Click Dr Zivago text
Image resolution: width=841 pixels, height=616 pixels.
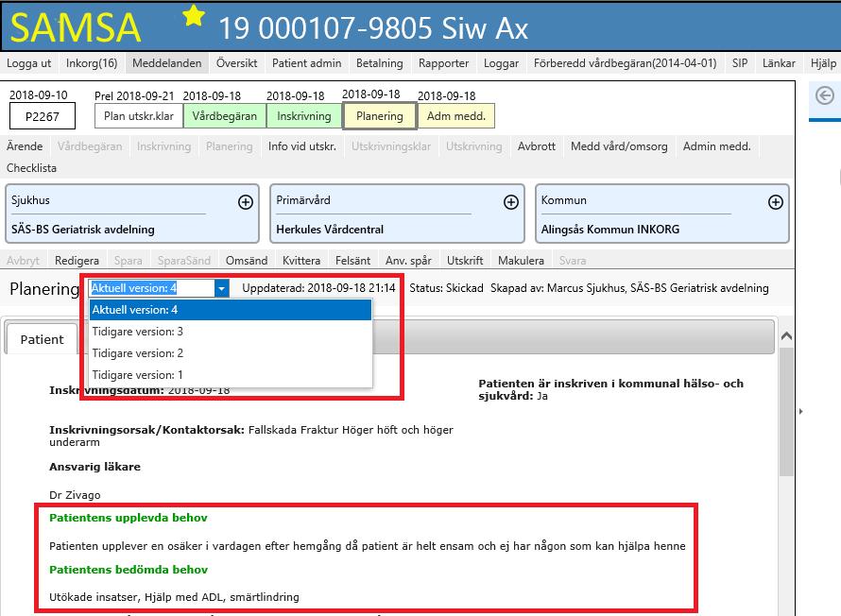[75, 495]
